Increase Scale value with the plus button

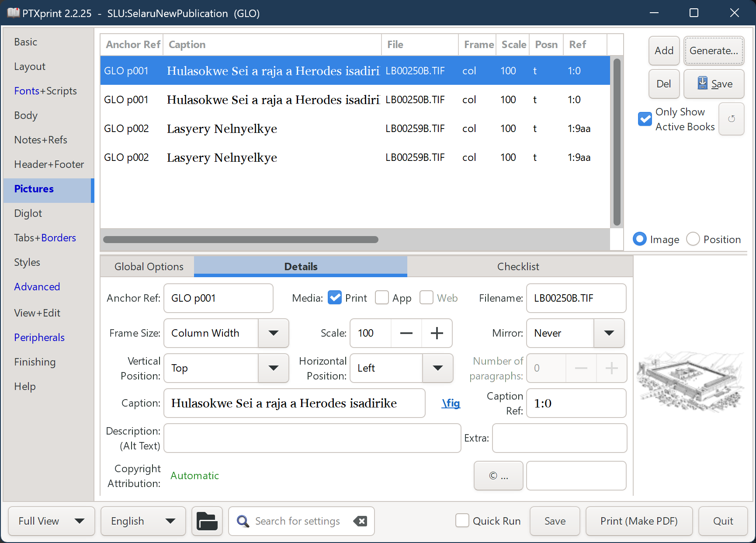point(437,333)
